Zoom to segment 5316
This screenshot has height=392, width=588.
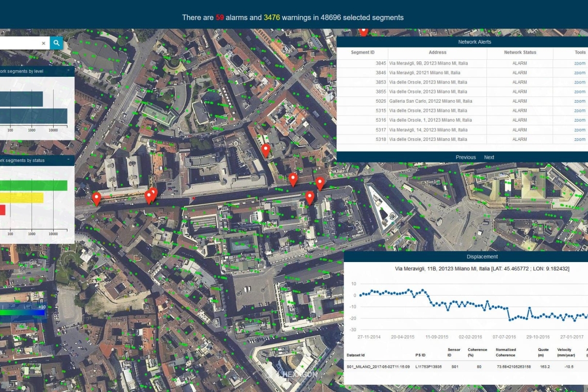pyautogui.click(x=579, y=120)
